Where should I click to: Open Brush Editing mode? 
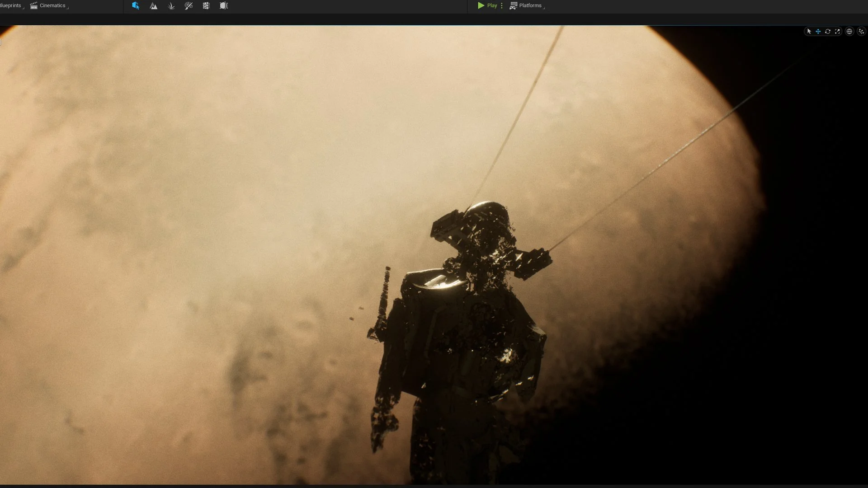coord(224,6)
